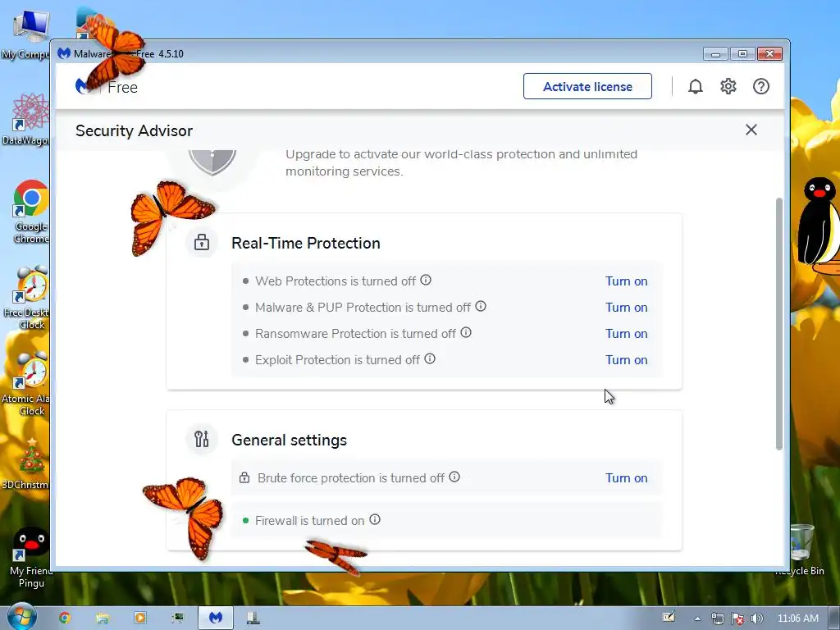Click the taskbar clock 11:06 AM

coord(797,619)
